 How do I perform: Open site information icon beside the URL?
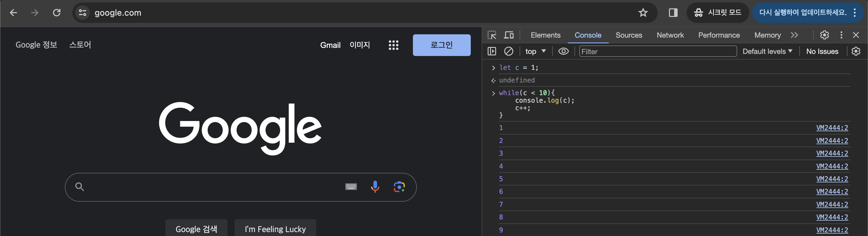coord(83,13)
